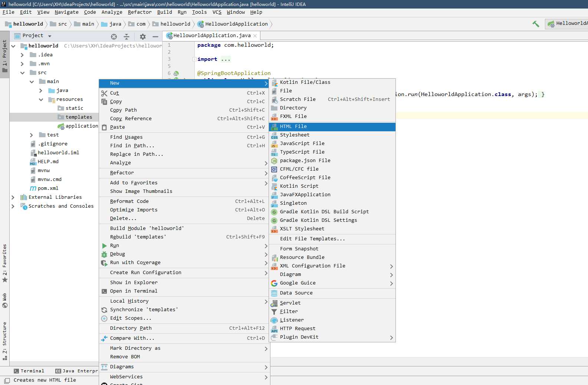Click the Favorites star icon in left sidebar

click(5, 280)
